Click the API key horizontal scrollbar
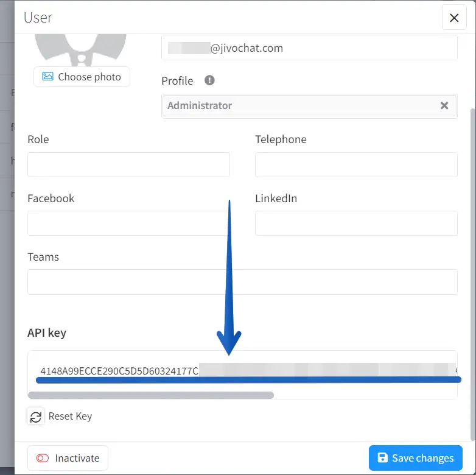 [x=151, y=395]
